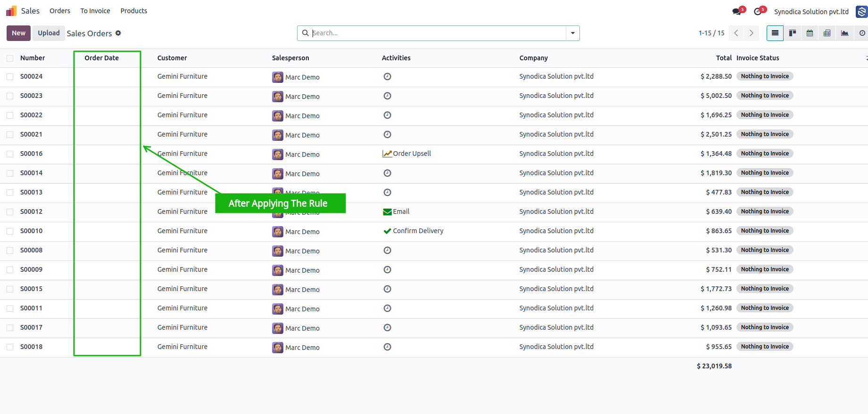Screen dimensions: 868x414
Task: Switch to Pivot table view
Action: click(827, 33)
